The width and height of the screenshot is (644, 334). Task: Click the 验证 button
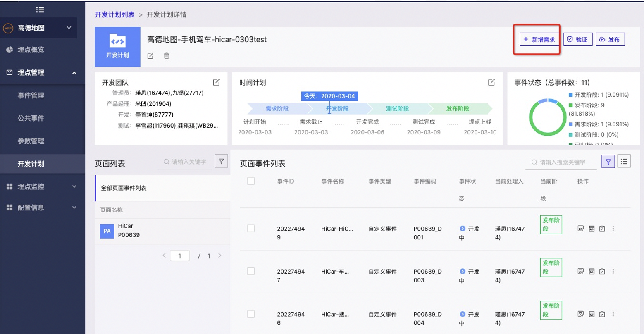coord(577,39)
